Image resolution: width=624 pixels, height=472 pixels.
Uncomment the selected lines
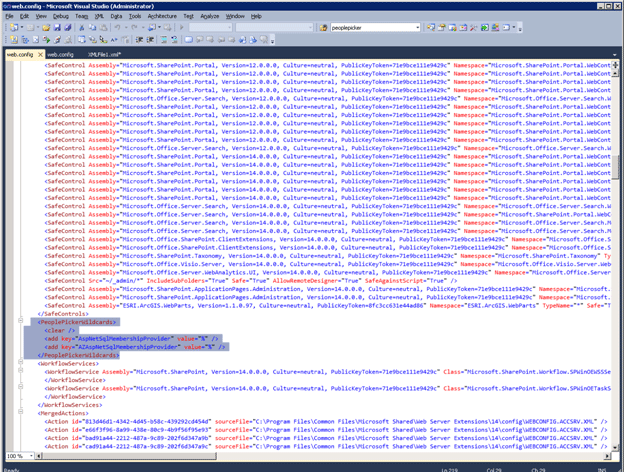click(174, 39)
